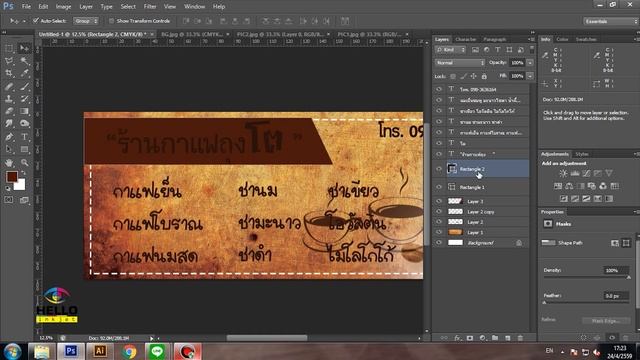Select the Rectangular Marquee tool

(x=9, y=49)
